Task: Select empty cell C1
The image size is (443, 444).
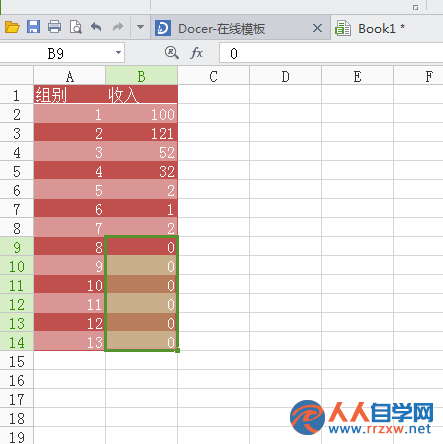Action: [x=213, y=95]
